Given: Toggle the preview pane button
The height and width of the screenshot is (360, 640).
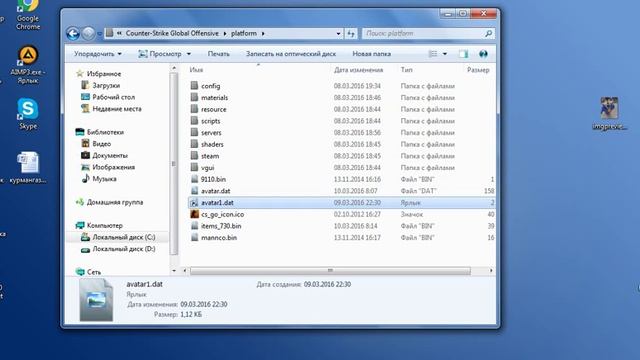Looking at the screenshot, I should click(463, 54).
